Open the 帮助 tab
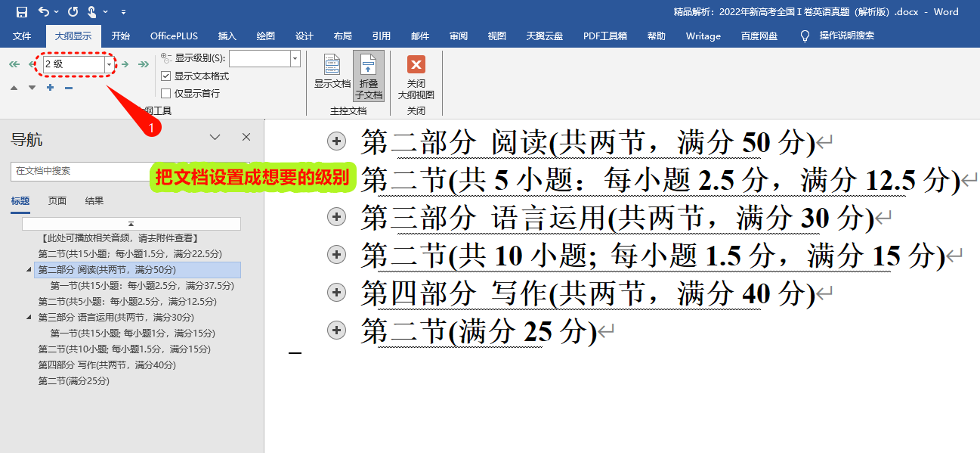Screen dimensions: 980x453 pyautogui.click(x=657, y=36)
